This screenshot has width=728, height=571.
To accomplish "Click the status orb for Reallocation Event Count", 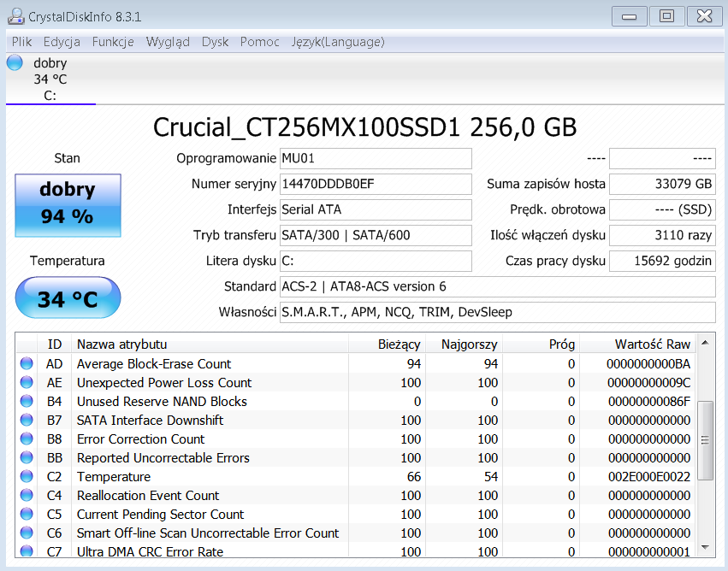I will click(x=27, y=495).
